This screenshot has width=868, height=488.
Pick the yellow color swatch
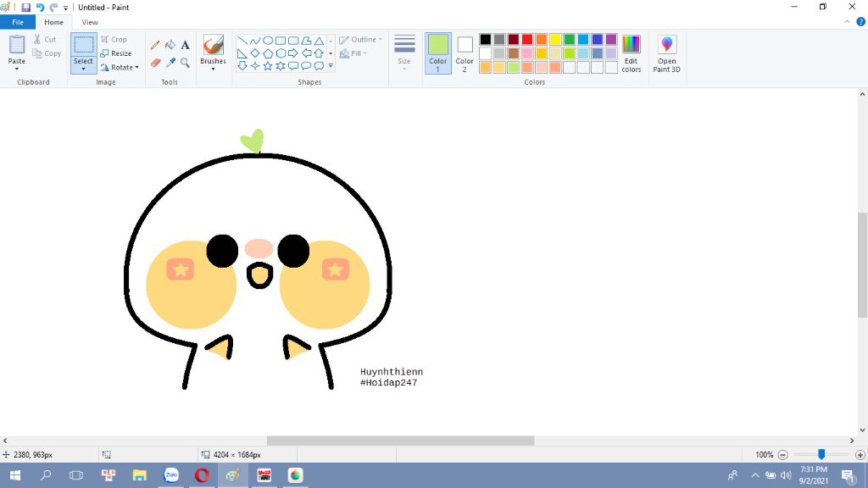[x=555, y=39]
